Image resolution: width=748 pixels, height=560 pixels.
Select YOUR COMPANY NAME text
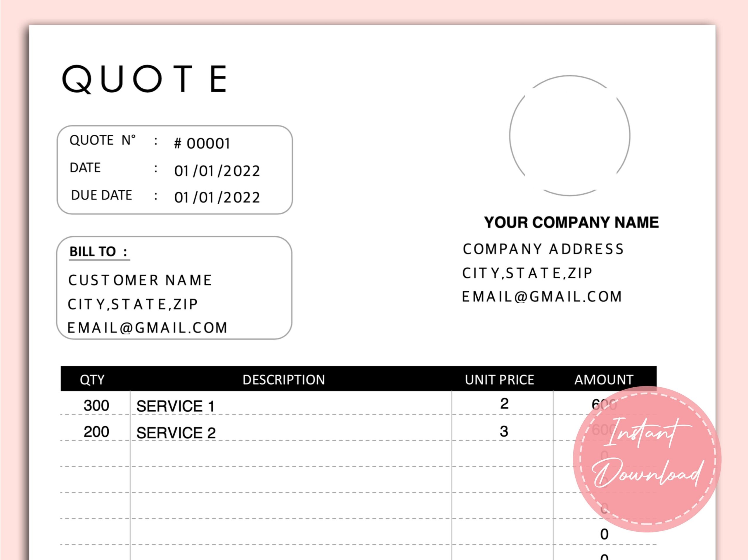(x=571, y=223)
